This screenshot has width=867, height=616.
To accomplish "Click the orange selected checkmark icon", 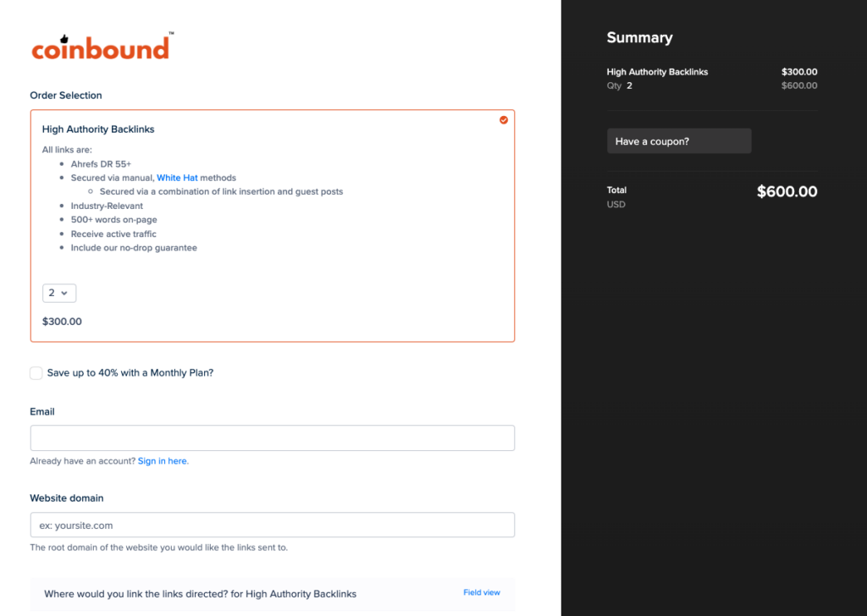I will 503,120.
